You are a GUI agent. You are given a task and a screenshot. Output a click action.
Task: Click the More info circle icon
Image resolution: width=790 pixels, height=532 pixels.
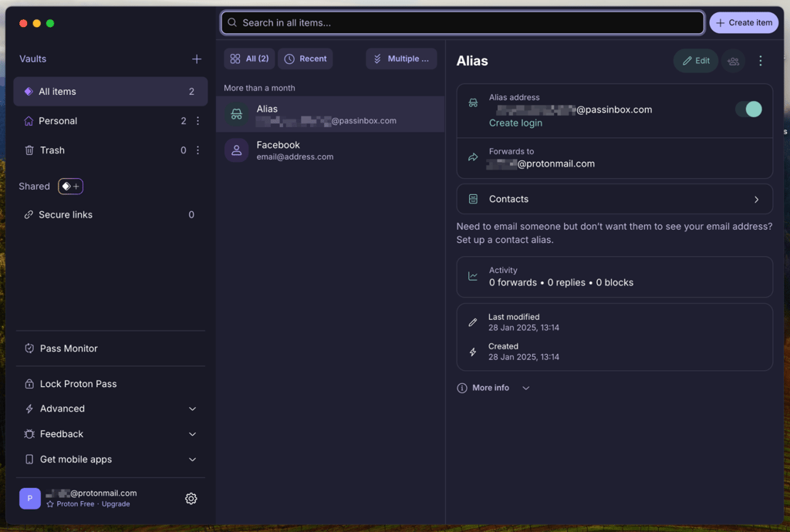pyautogui.click(x=462, y=388)
